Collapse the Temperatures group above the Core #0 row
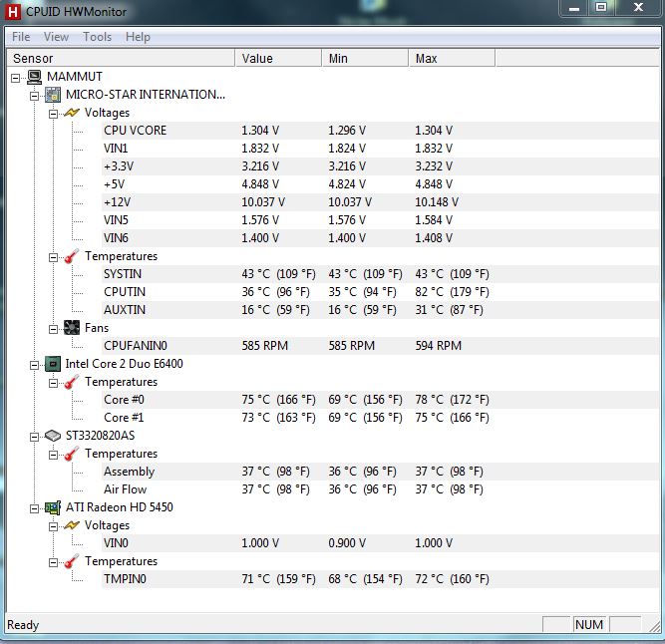Image resolution: width=665 pixels, height=644 pixels. pyautogui.click(x=53, y=383)
